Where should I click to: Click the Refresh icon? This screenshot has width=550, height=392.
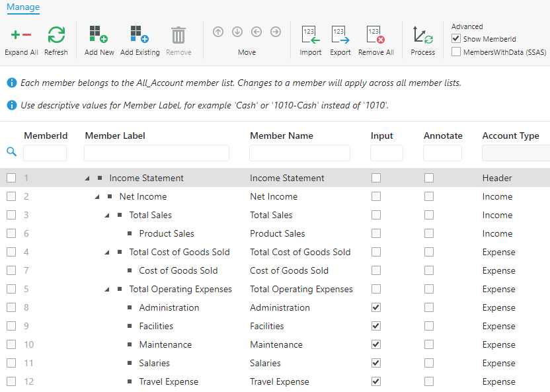[56, 34]
